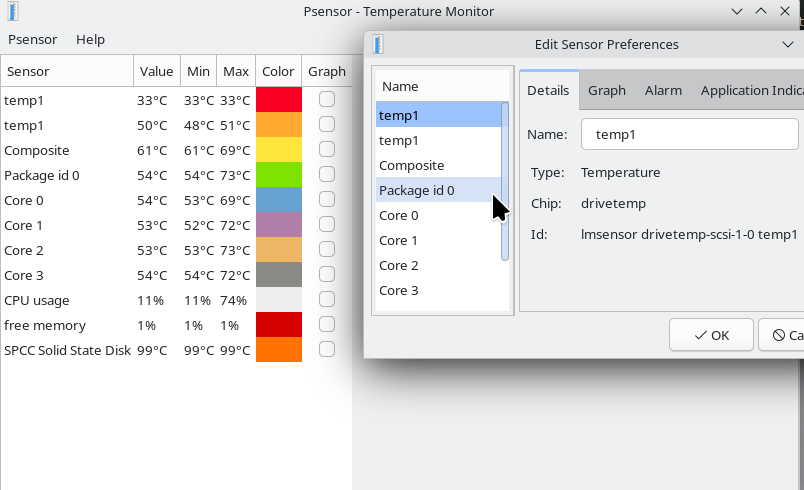Open the Help menu
Image resolution: width=804 pixels, height=490 pixels.
click(90, 40)
